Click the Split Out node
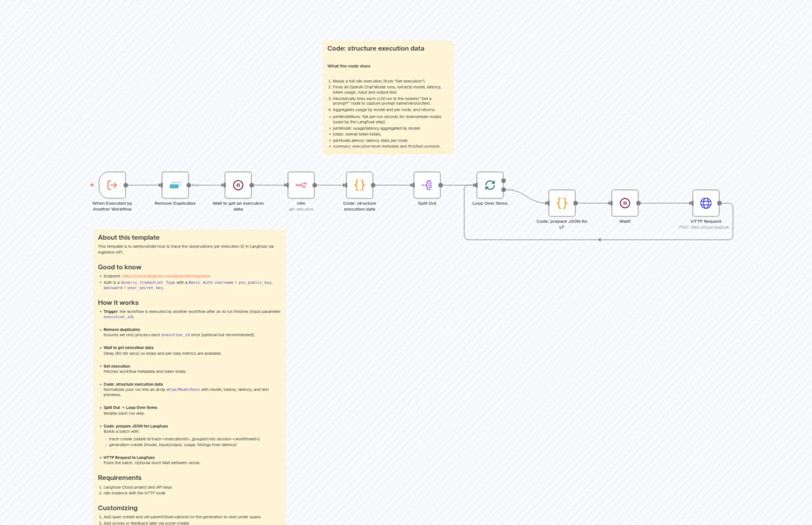812x525 pixels. tap(427, 185)
